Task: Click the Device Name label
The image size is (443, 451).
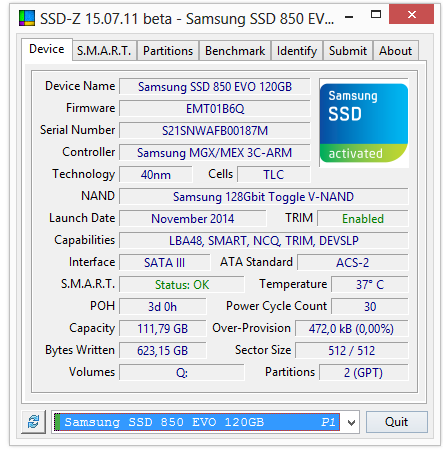Action: click(x=80, y=86)
